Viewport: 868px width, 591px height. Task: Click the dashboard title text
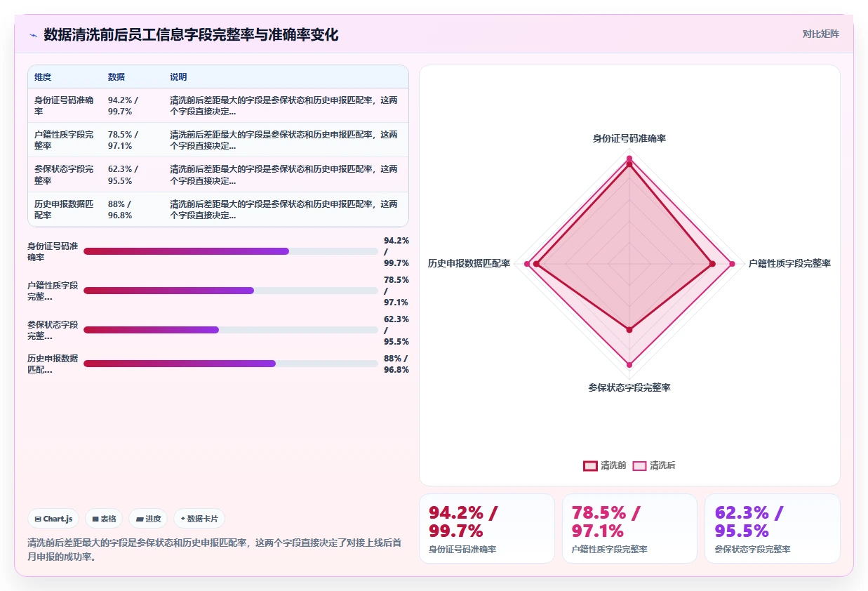pos(191,34)
